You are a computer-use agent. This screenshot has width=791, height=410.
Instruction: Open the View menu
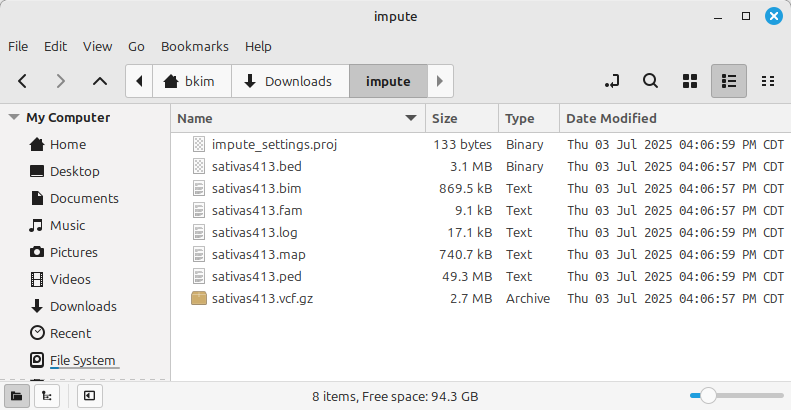tap(97, 46)
